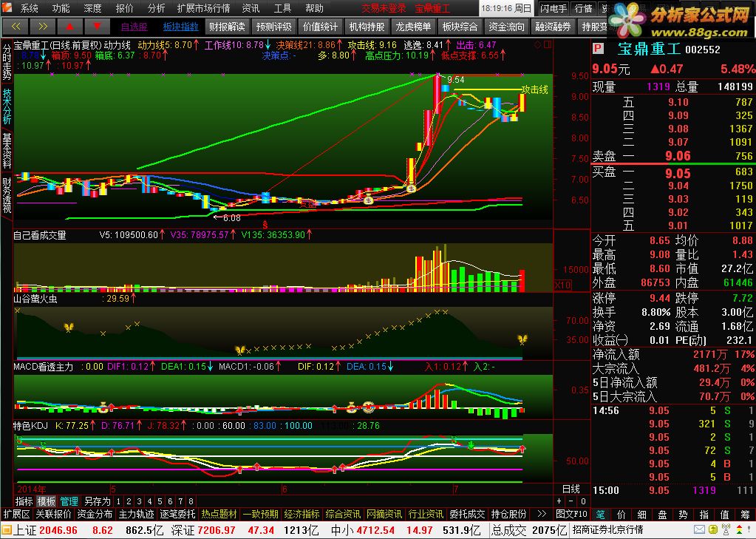Click the yellow double-right arrow button

(42, 26)
